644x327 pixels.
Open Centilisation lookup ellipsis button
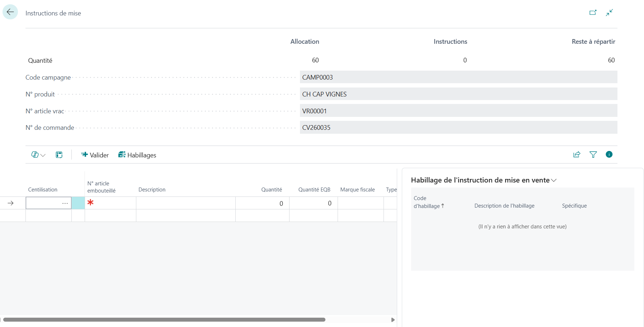[x=65, y=203]
